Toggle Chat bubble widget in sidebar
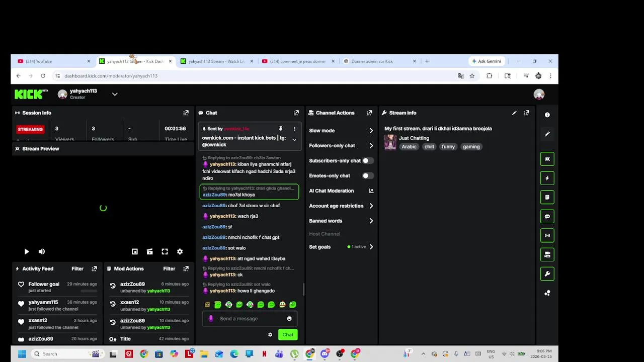This screenshot has width=644, height=362. [x=547, y=216]
